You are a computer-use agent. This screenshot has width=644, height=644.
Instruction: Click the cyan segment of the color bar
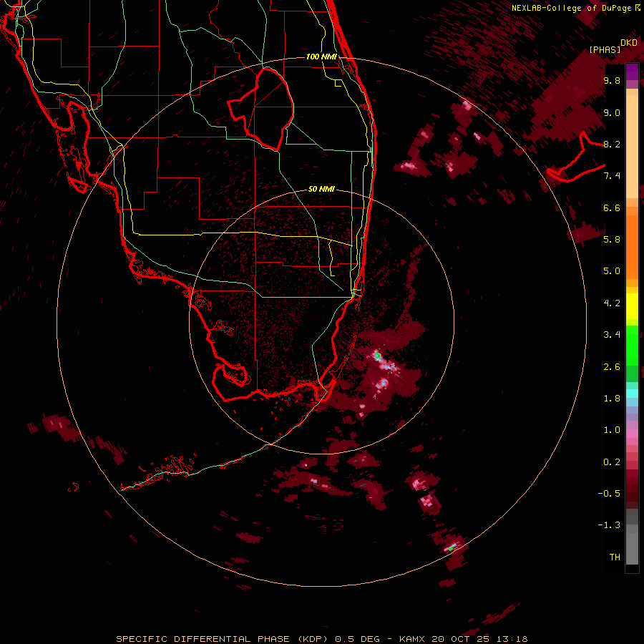[632, 393]
